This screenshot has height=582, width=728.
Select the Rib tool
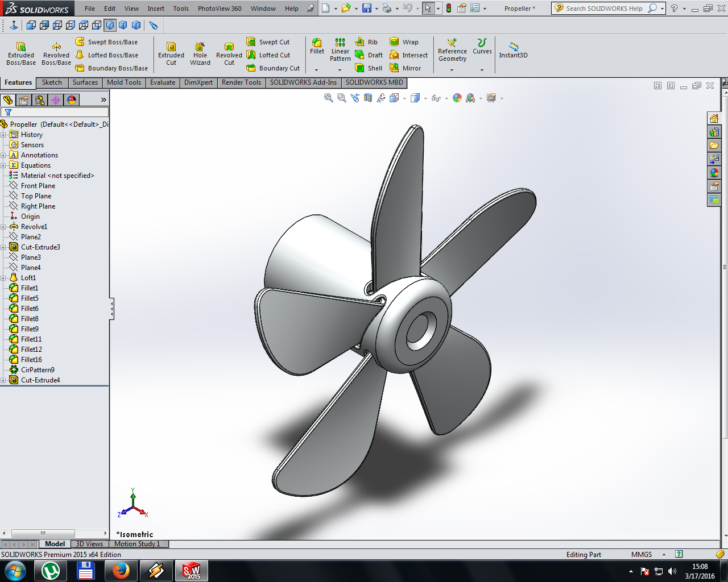tap(366, 42)
